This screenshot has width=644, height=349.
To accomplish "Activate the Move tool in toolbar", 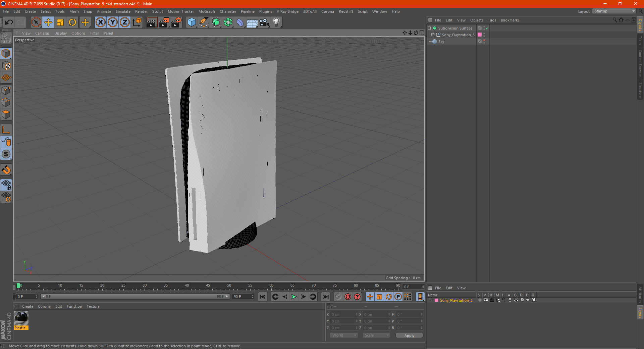I will click(48, 22).
